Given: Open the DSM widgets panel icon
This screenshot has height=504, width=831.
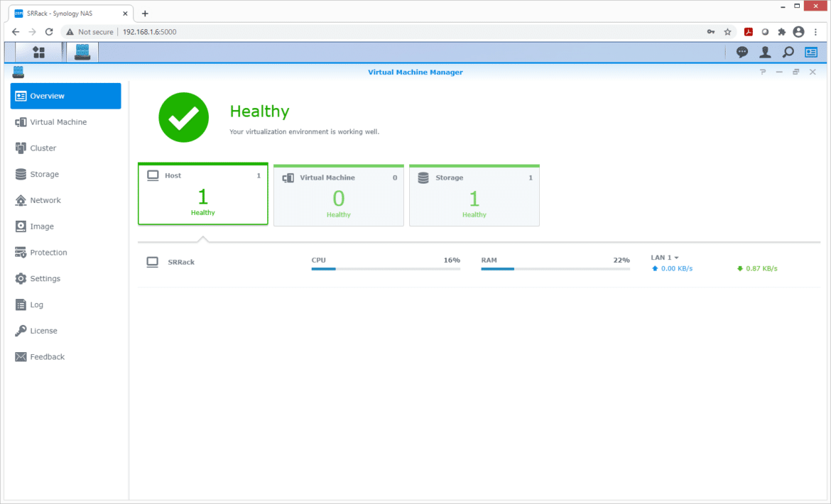Looking at the screenshot, I should point(811,52).
